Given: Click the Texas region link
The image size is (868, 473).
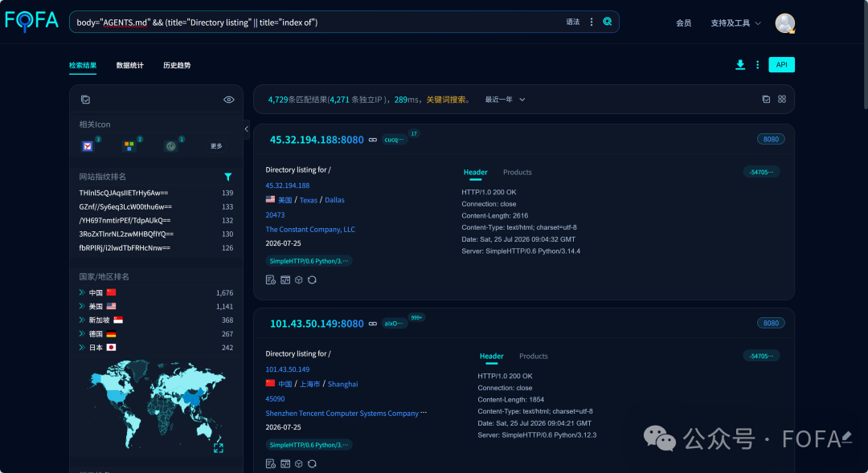Looking at the screenshot, I should [x=309, y=200].
